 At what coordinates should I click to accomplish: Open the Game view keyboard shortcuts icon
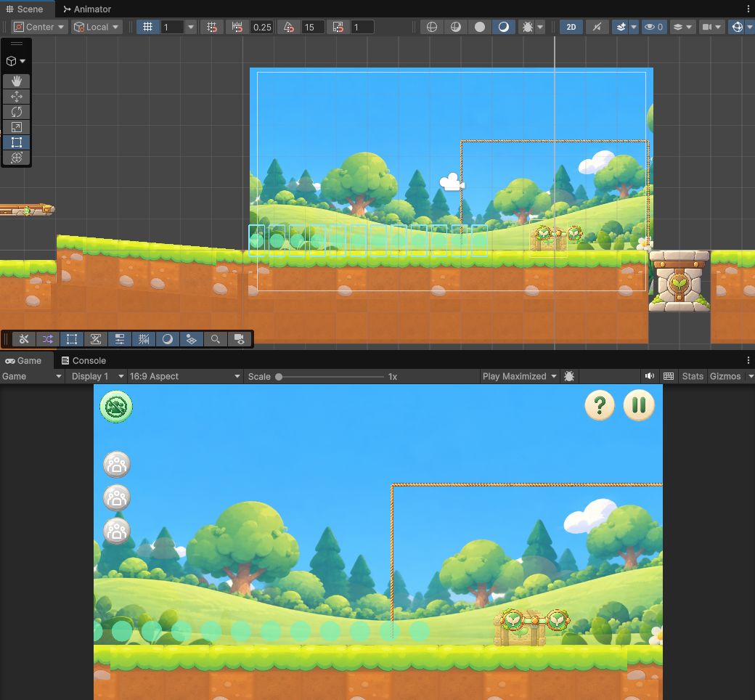tap(669, 376)
